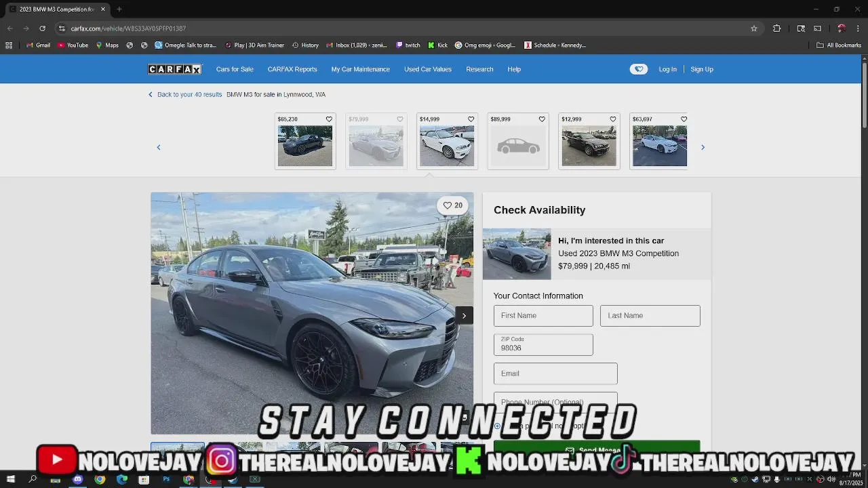Open the Maps bookmark

click(107, 45)
